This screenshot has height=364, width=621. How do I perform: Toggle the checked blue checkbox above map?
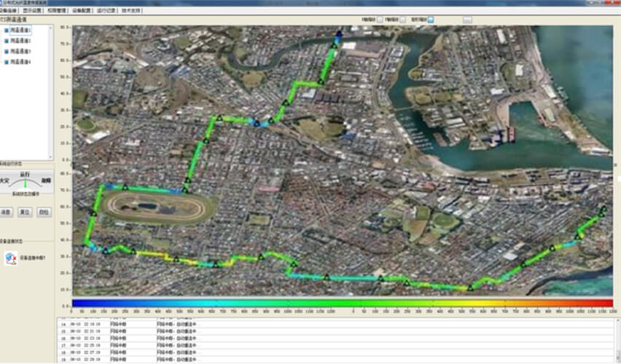[x=431, y=20]
